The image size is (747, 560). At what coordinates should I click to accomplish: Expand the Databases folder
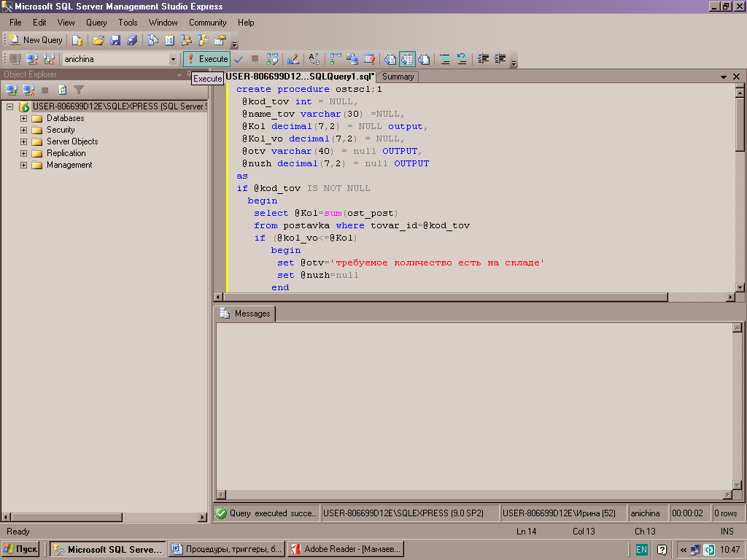[23, 118]
